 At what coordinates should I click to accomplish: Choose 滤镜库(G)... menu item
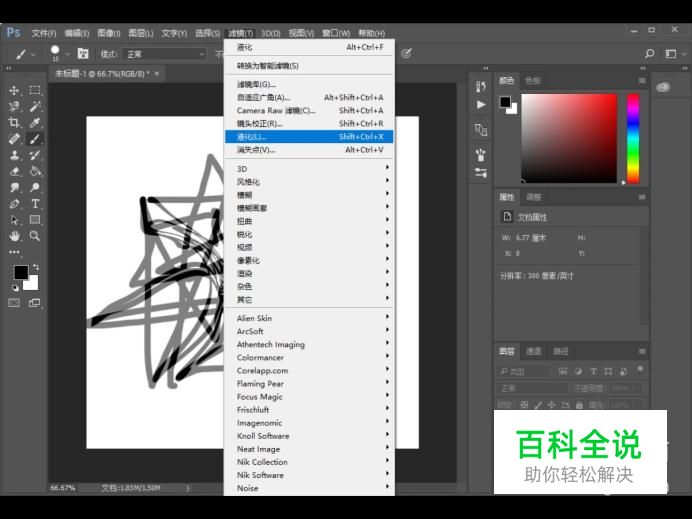(309, 84)
